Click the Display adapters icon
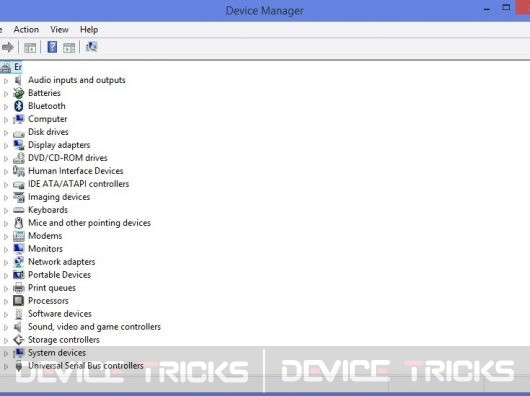 click(19, 145)
